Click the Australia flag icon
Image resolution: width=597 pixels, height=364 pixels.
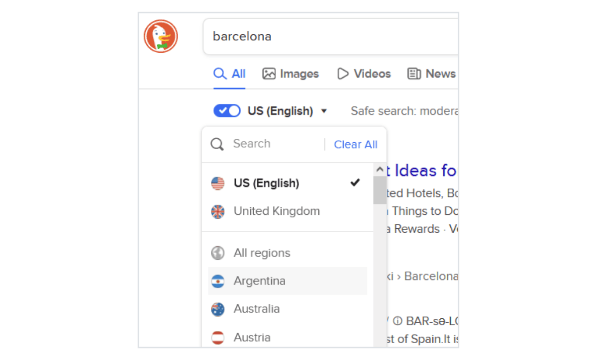[x=218, y=309]
